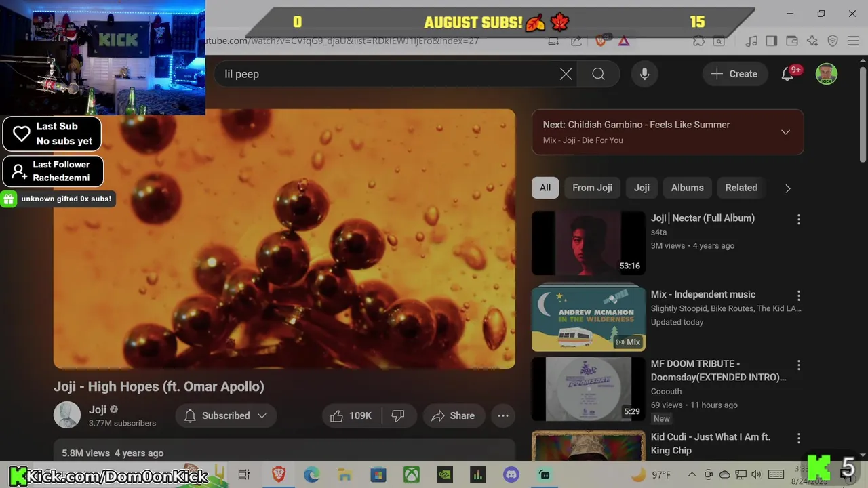
Task: Open File Explorer from the taskbar
Action: [344, 475]
